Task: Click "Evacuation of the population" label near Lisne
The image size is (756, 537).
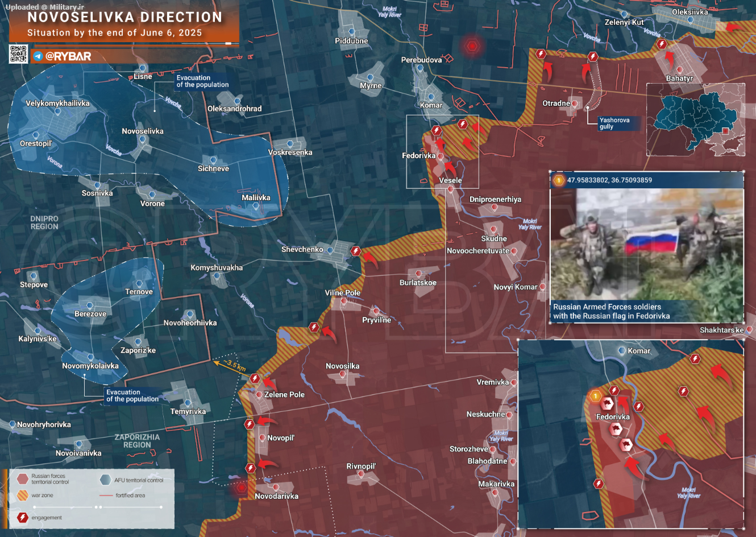Action: (x=202, y=81)
